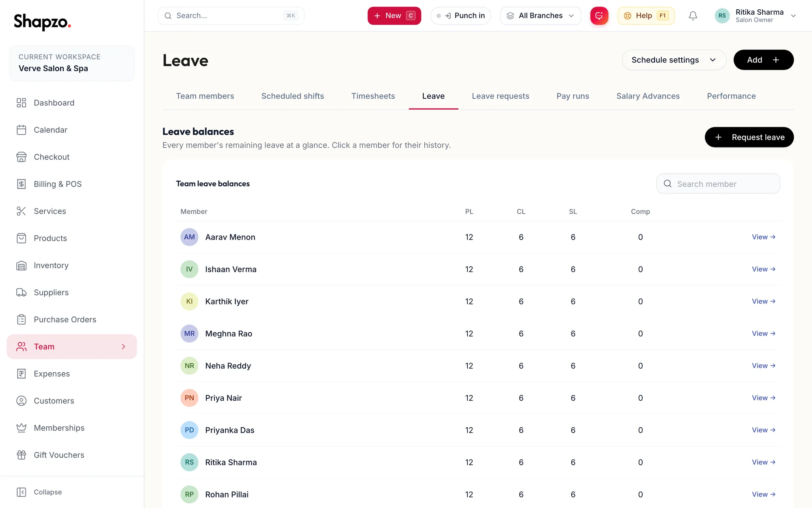Click the global search magnifier icon

pos(168,16)
